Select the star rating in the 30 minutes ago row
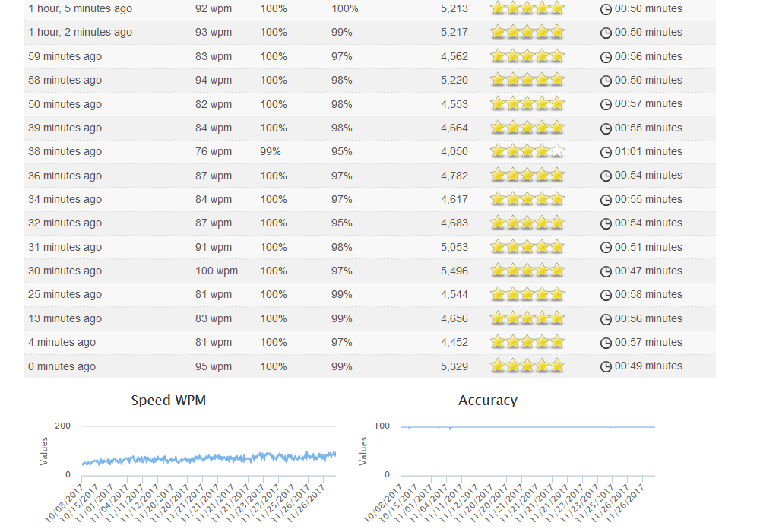 pos(527,271)
